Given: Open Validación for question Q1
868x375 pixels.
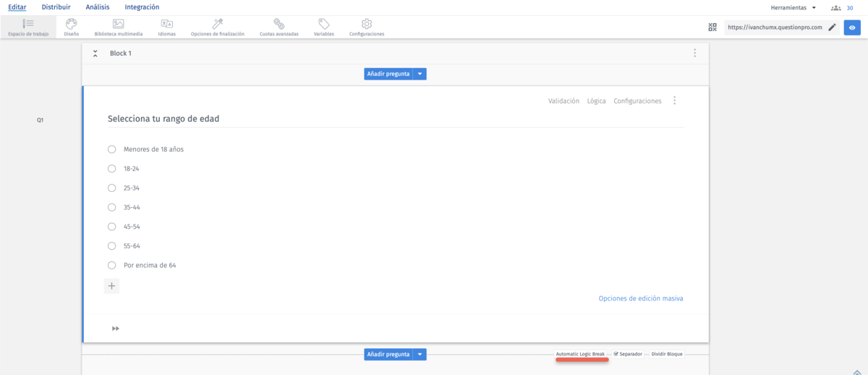Looking at the screenshot, I should click(563, 101).
